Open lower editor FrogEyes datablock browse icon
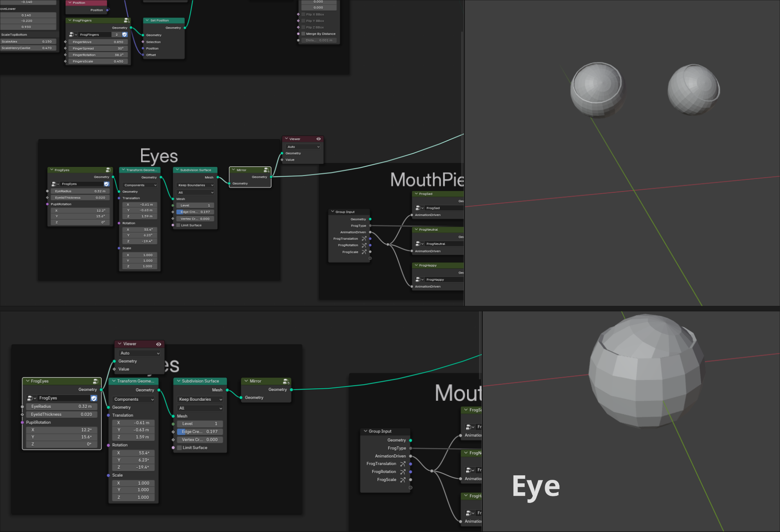Image resolution: width=780 pixels, height=532 pixels. click(x=31, y=398)
